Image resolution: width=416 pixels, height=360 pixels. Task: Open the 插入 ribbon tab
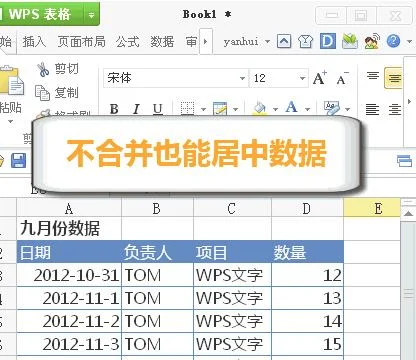pos(34,42)
